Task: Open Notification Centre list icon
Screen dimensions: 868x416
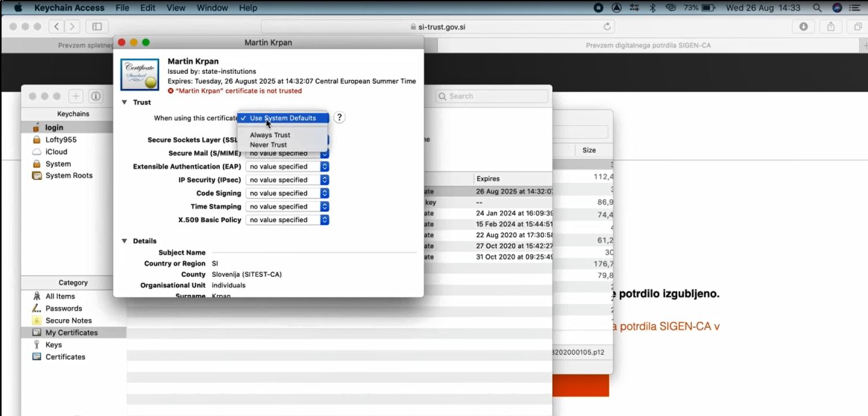Action: click(855, 8)
